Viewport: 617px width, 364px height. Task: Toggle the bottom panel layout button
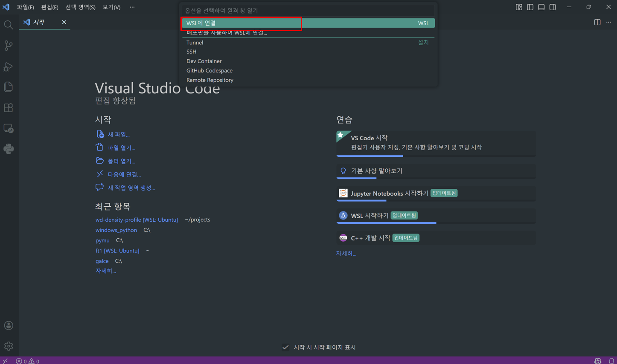[541, 7]
